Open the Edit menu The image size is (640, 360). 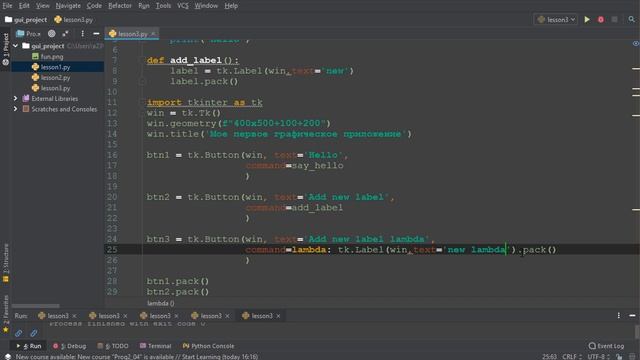coord(24,6)
